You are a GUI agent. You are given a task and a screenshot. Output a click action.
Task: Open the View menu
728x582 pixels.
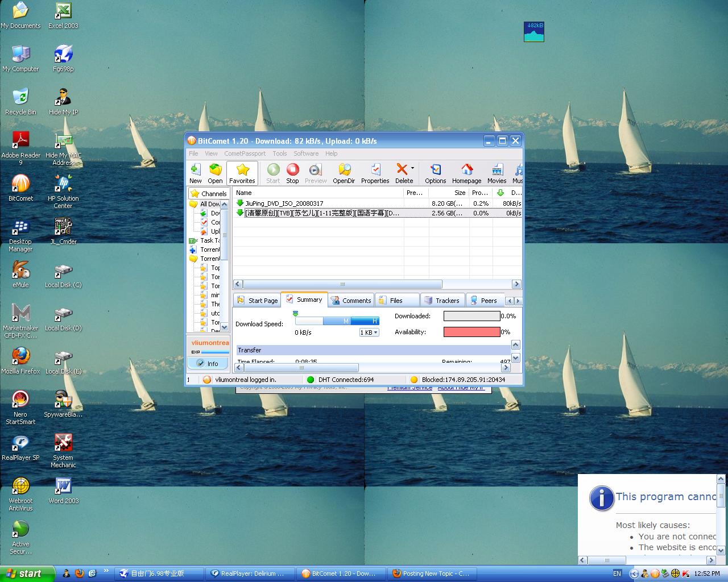point(211,153)
